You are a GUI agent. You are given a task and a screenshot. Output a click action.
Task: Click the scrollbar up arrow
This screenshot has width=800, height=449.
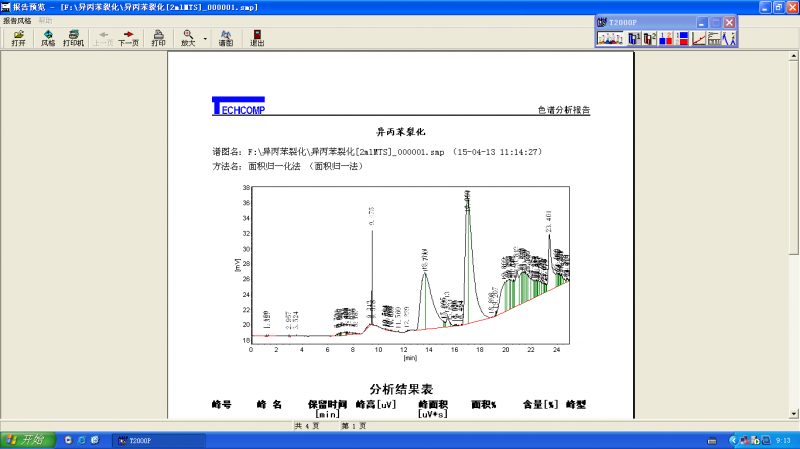pyautogui.click(x=793, y=56)
